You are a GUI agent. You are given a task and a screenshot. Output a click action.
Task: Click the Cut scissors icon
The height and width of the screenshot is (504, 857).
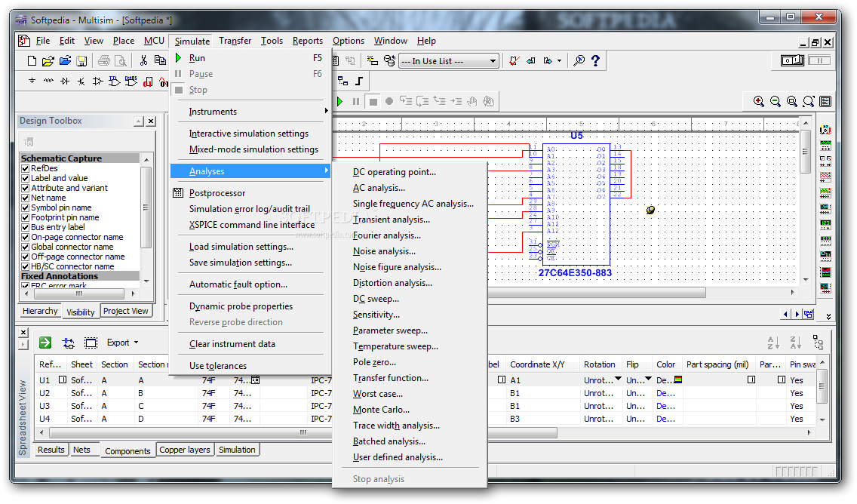coord(143,60)
